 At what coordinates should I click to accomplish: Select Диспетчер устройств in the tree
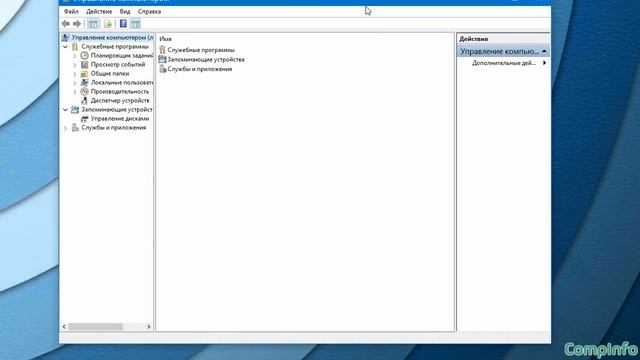tap(120, 100)
